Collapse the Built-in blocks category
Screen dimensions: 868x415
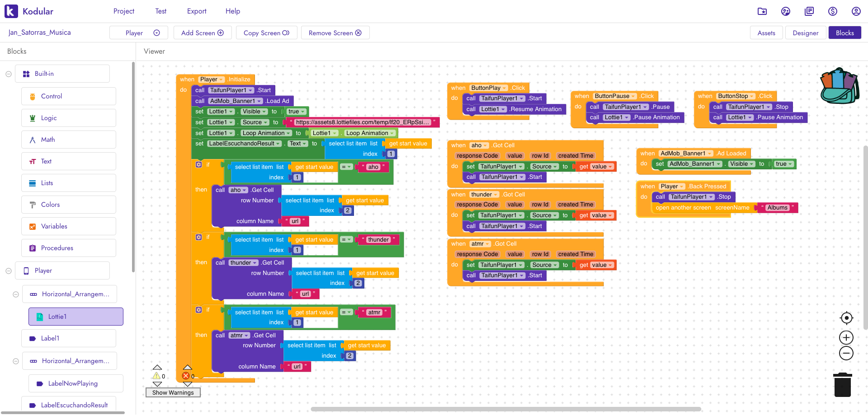point(9,74)
